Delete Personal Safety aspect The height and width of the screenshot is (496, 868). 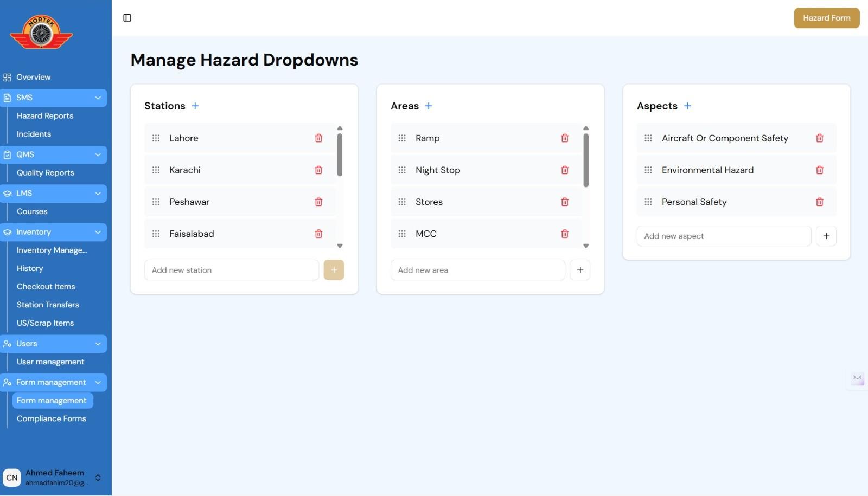point(820,202)
